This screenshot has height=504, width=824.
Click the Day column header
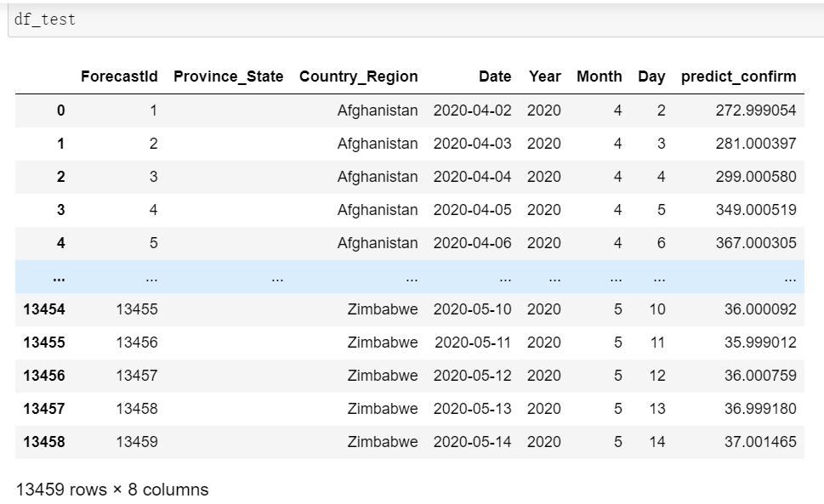pos(651,76)
